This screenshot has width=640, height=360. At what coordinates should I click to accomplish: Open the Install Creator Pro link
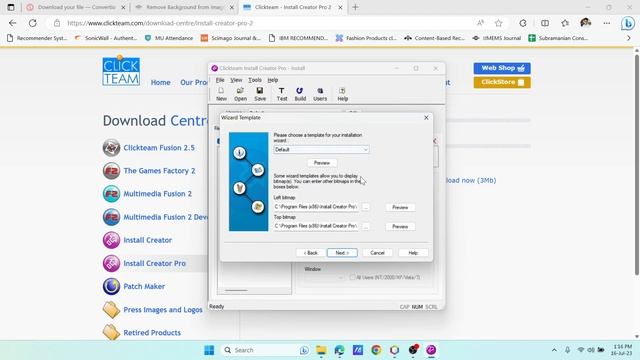coord(154,263)
